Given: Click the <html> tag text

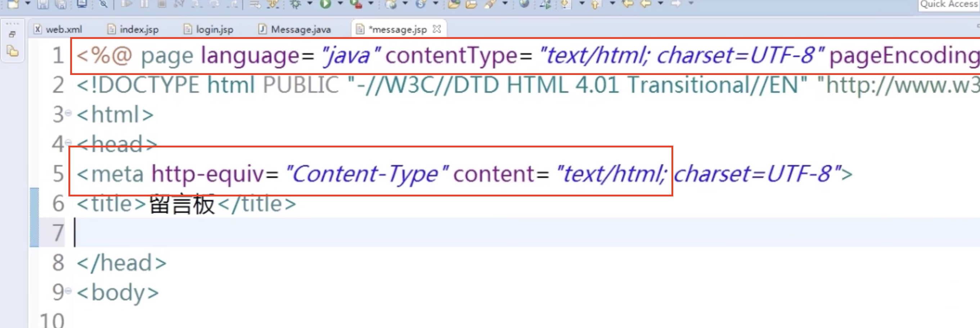Looking at the screenshot, I should click(x=115, y=114).
